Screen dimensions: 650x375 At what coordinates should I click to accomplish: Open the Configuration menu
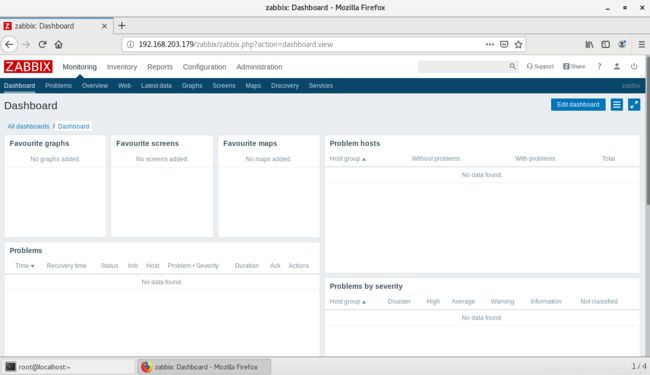tap(204, 67)
